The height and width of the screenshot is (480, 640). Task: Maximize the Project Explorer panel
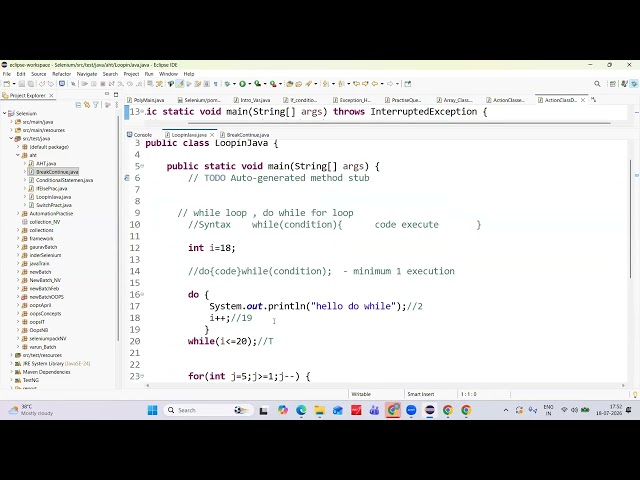116,94
